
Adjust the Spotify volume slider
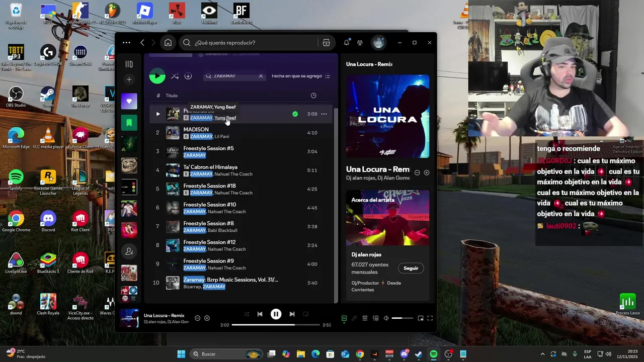(x=403, y=318)
